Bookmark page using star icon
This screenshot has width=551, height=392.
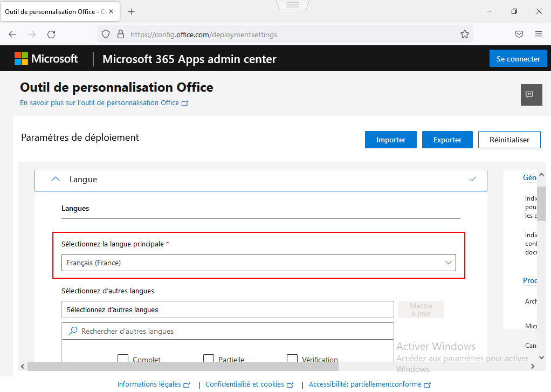point(465,34)
